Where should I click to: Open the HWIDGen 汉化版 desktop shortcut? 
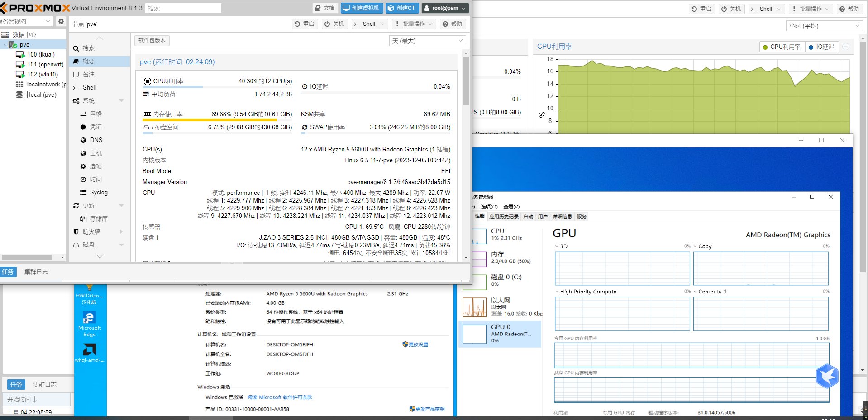(90, 295)
